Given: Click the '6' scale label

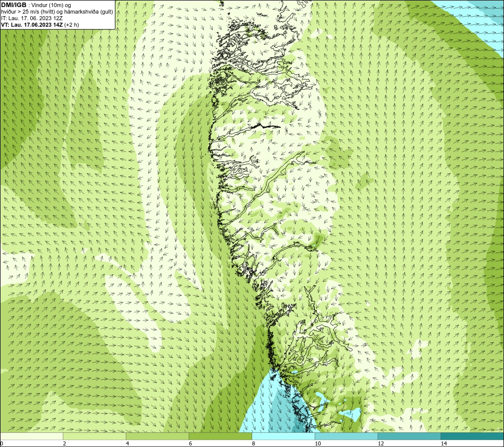Looking at the screenshot, I should 191,443.
